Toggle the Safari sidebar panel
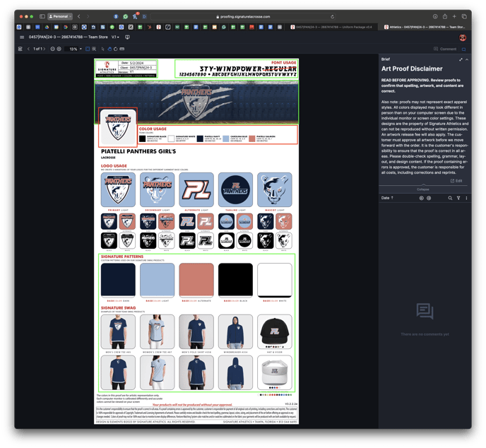 (42, 16)
